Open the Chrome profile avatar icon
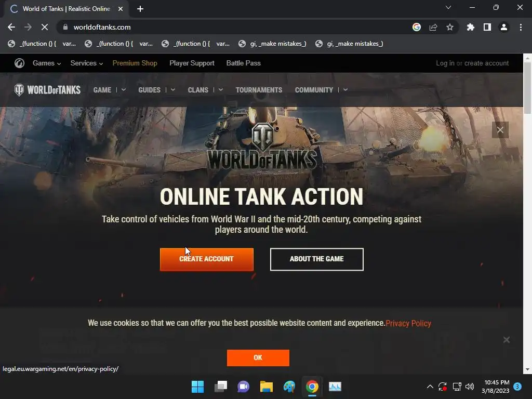The width and height of the screenshot is (532, 399). tap(504, 27)
